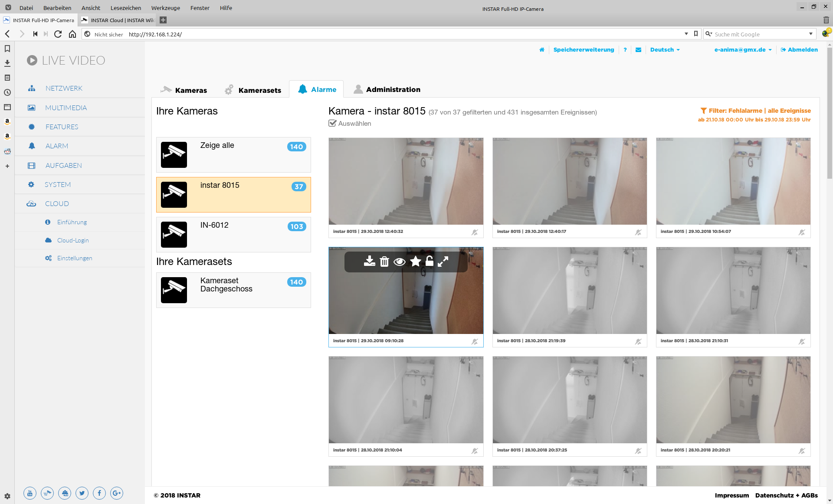The height and width of the screenshot is (504, 833).
Task: Toggle false-alarm flag on 28.10.2018 21:10:31 event
Action: click(x=802, y=341)
